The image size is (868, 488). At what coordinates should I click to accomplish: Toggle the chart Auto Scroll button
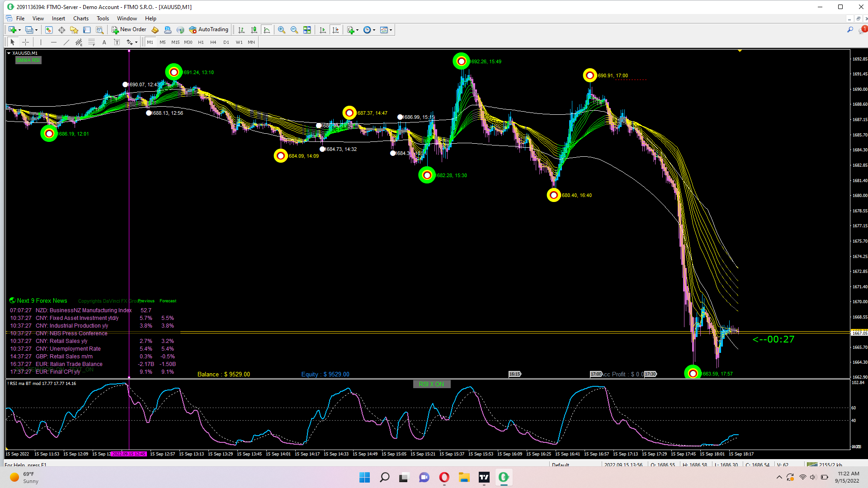click(x=322, y=30)
